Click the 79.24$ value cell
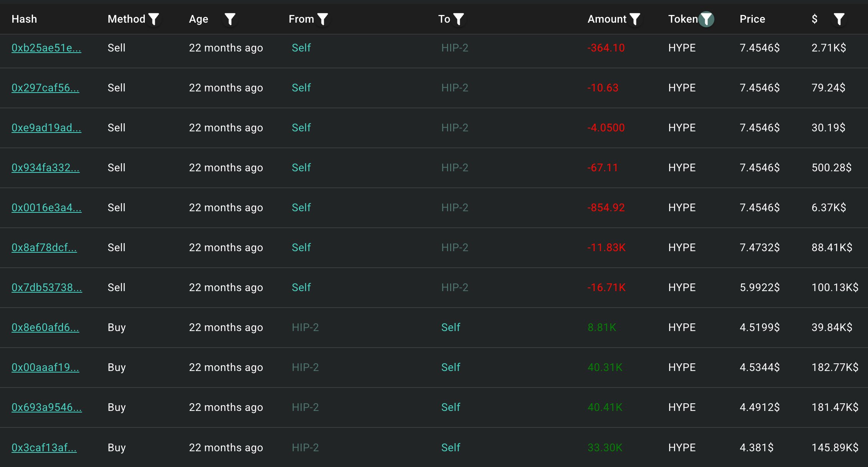868x467 pixels. 828,88
